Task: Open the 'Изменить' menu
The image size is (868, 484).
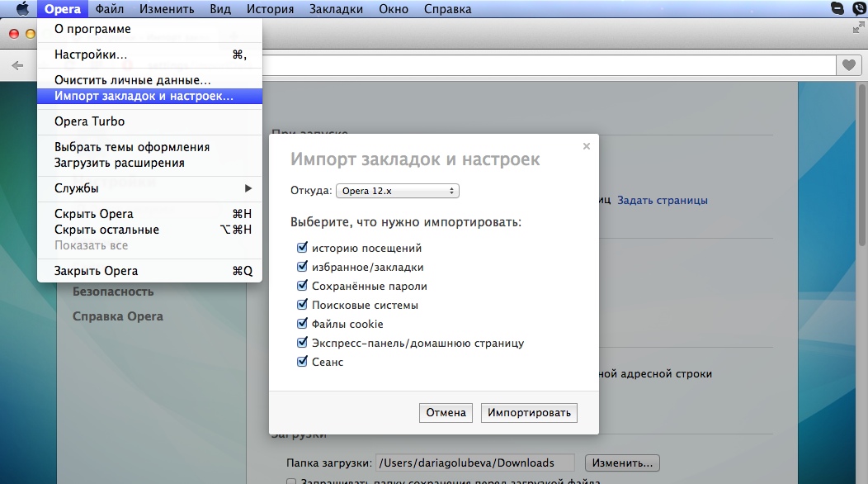Action: (167, 9)
